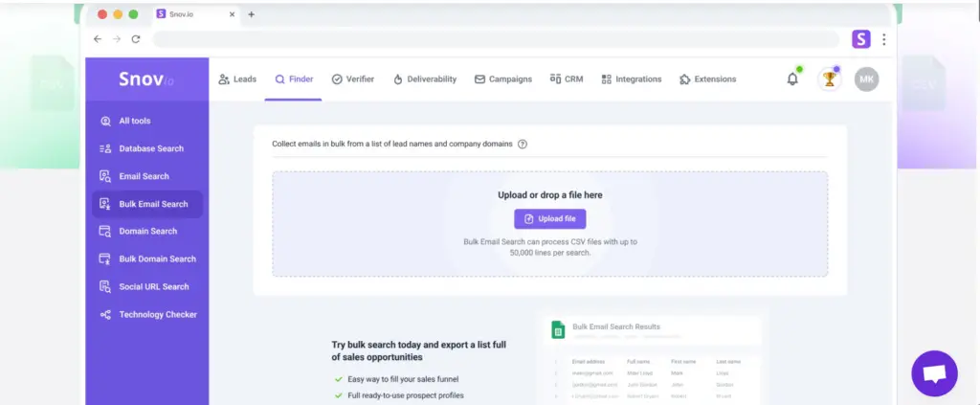Click the Upload file button
The image size is (980, 405).
pos(550,218)
